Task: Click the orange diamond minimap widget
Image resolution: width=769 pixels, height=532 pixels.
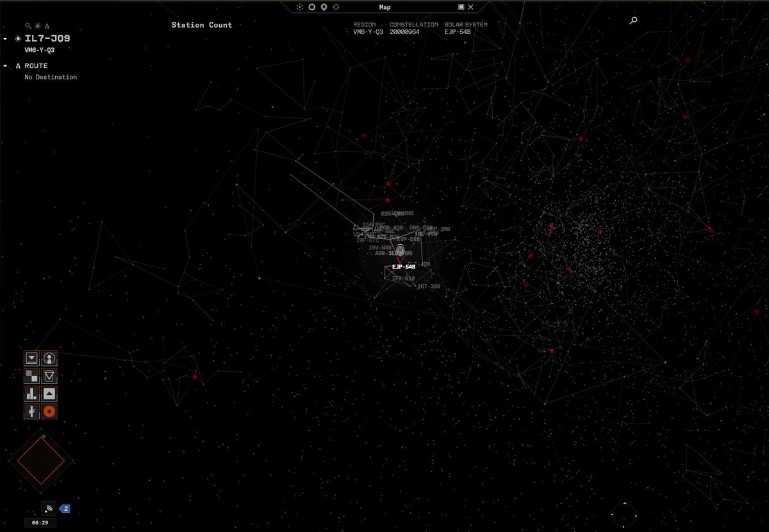Action: coord(42,460)
